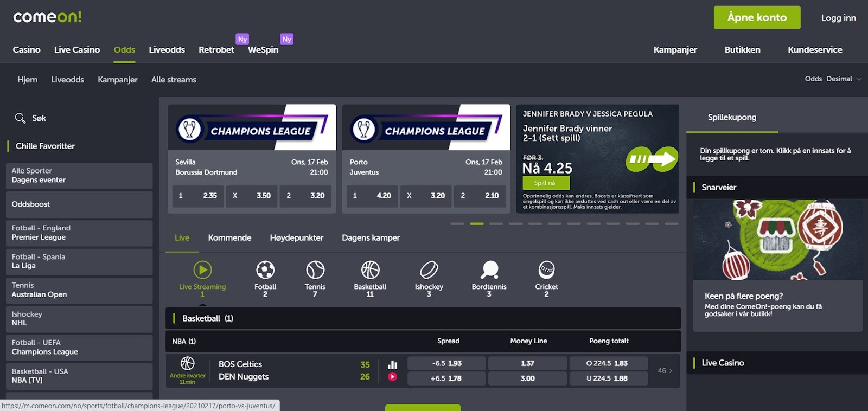868x411 pixels.
Task: Switch to the Kommende tab
Action: point(229,238)
